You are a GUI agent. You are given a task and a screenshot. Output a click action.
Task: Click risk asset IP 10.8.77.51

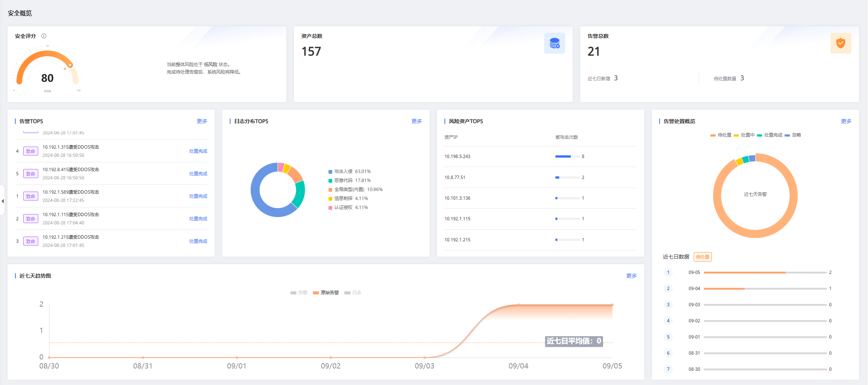pos(455,177)
